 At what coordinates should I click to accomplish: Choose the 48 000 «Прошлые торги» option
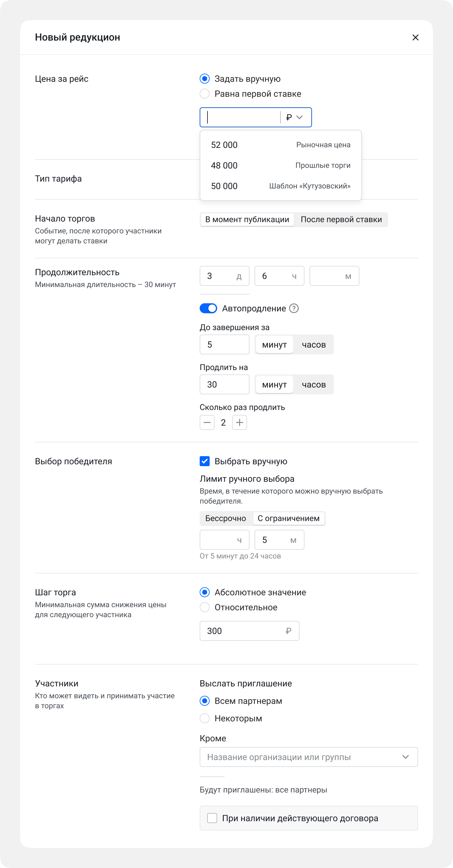pyautogui.click(x=280, y=165)
